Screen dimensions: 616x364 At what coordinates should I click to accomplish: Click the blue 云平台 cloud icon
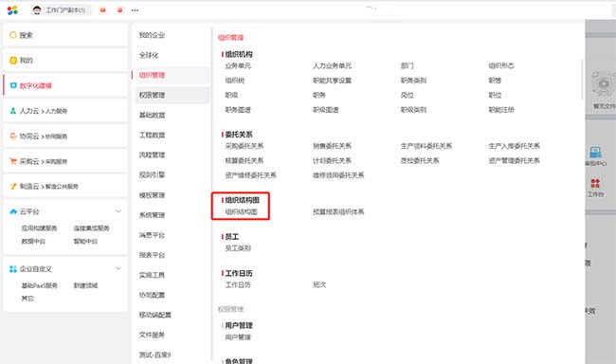[x=13, y=211]
